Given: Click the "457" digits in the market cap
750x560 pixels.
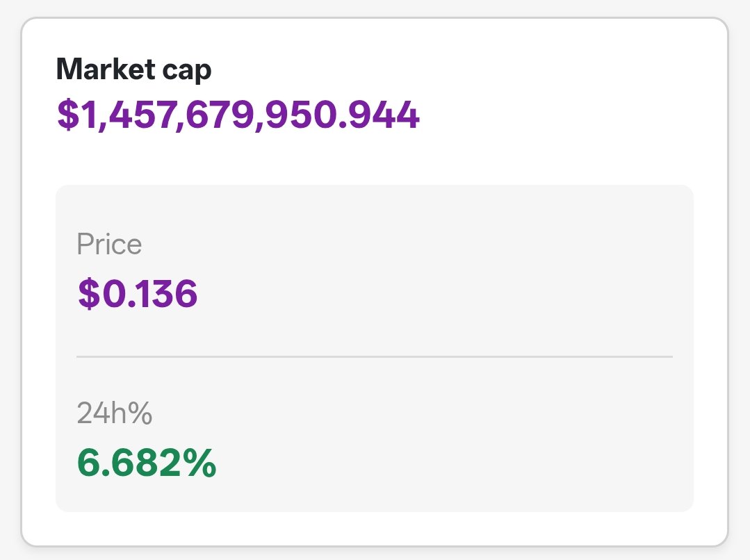Looking at the screenshot, I should click(x=142, y=115).
